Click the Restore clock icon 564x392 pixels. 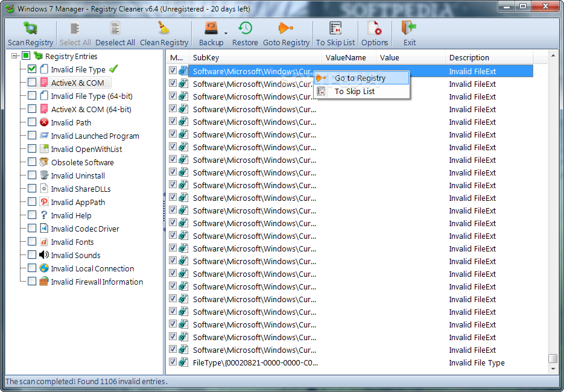click(245, 28)
